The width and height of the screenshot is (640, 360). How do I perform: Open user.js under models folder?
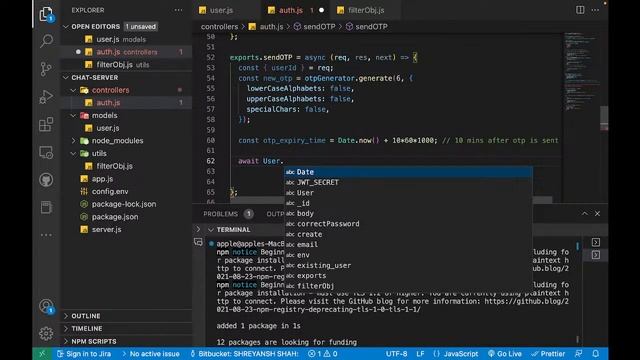127,128
